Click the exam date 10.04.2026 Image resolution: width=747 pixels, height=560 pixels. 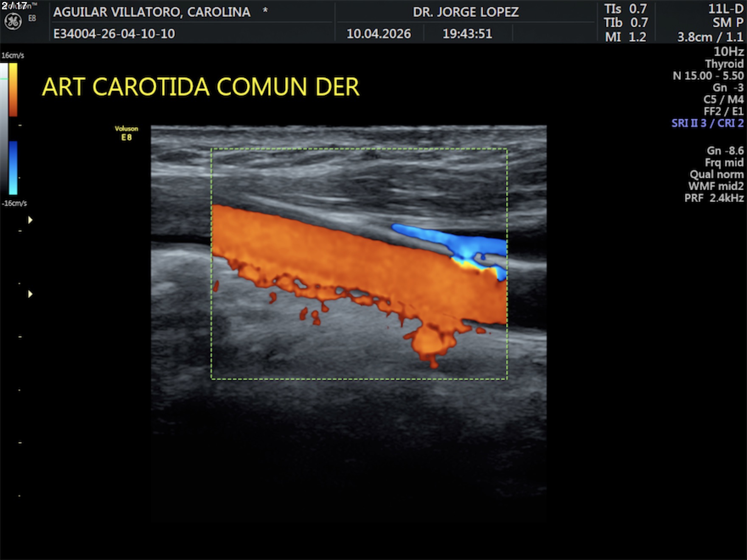[x=379, y=34]
